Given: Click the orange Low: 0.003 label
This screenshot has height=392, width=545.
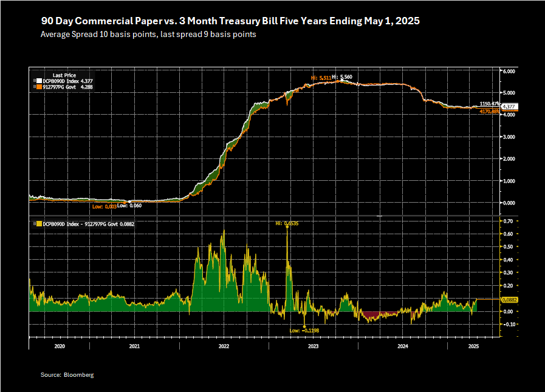Looking at the screenshot, I should (x=105, y=206).
